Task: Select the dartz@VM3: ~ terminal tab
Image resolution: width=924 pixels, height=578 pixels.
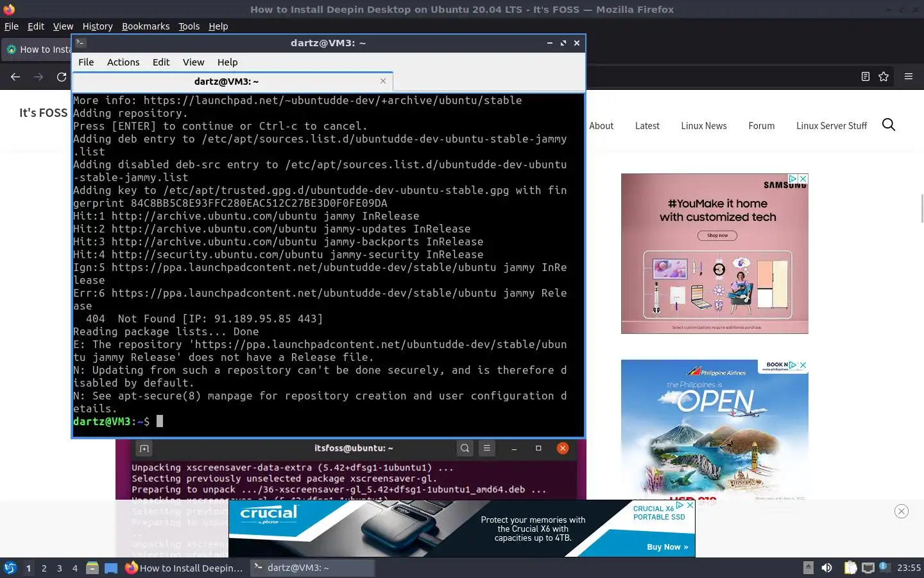Action: tap(226, 82)
